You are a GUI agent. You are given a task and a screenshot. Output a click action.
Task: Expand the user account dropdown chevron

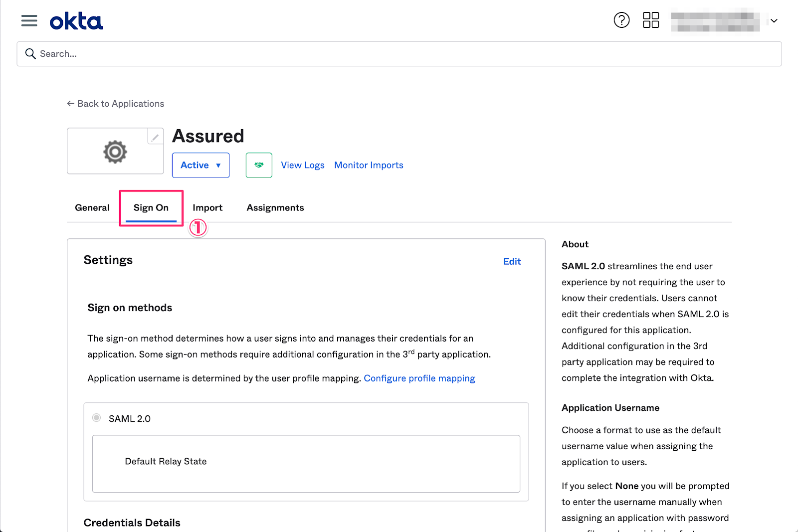coord(774,21)
